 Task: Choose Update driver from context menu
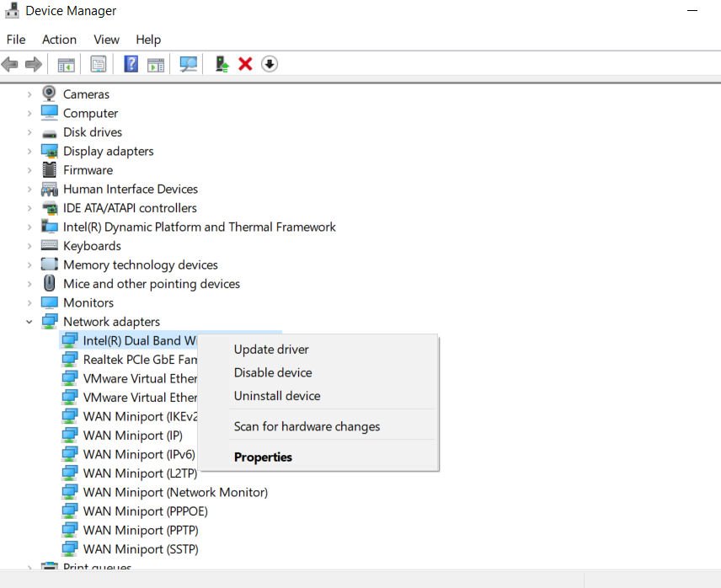(x=271, y=350)
